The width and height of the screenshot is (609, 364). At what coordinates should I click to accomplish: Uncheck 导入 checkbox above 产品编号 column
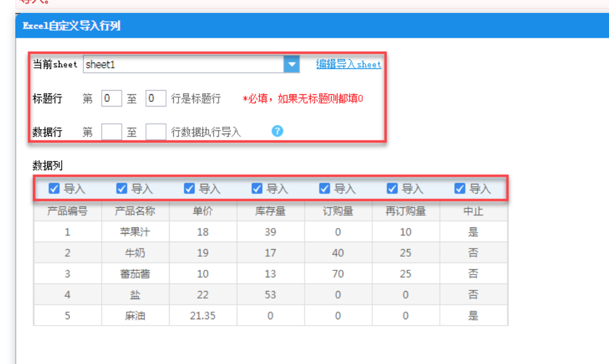pyautogui.click(x=54, y=188)
